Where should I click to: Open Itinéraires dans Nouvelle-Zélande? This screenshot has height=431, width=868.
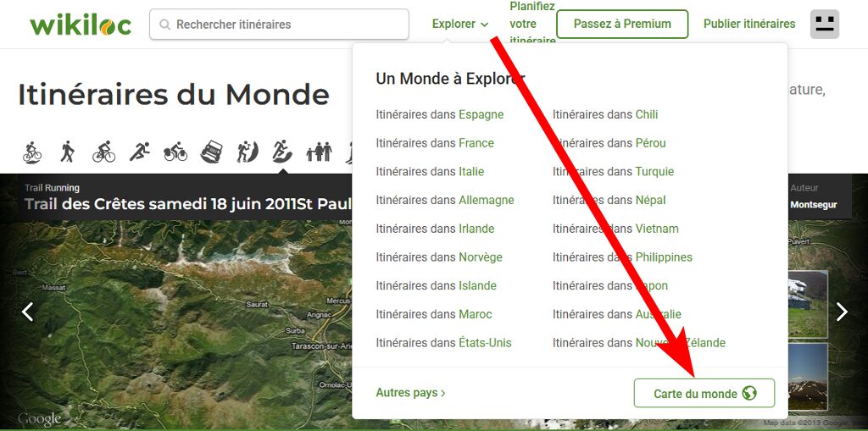click(639, 343)
